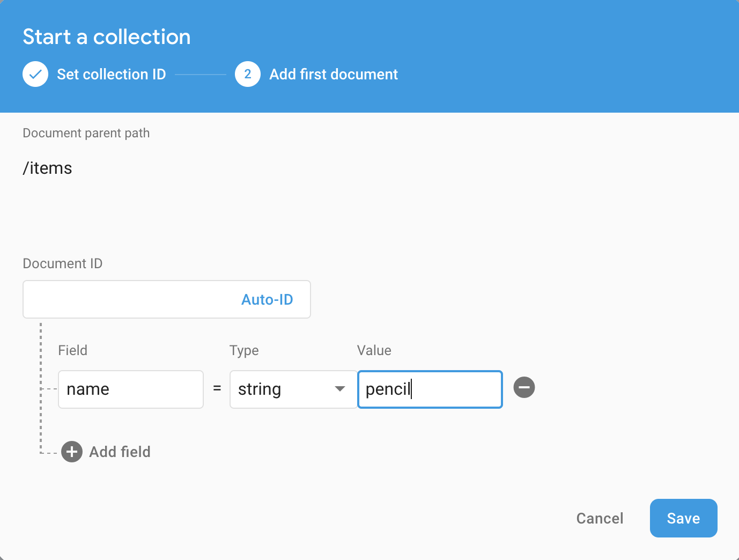Screen dimensions: 739x560
Task: Select the Add first document step
Action: coord(333,74)
